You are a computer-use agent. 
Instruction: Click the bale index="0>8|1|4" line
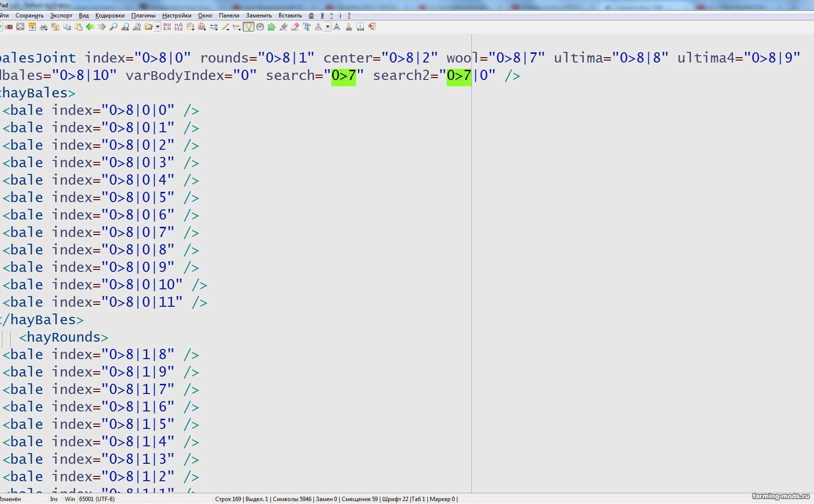coord(101,442)
